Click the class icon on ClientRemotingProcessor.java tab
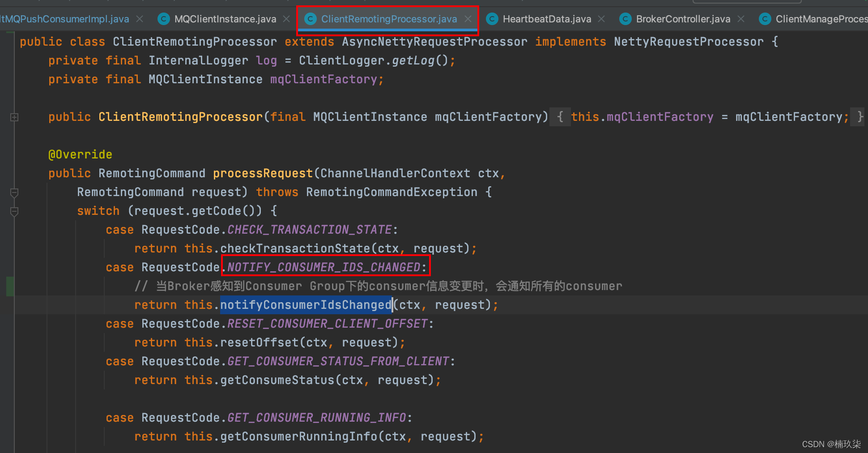868x453 pixels. point(310,19)
